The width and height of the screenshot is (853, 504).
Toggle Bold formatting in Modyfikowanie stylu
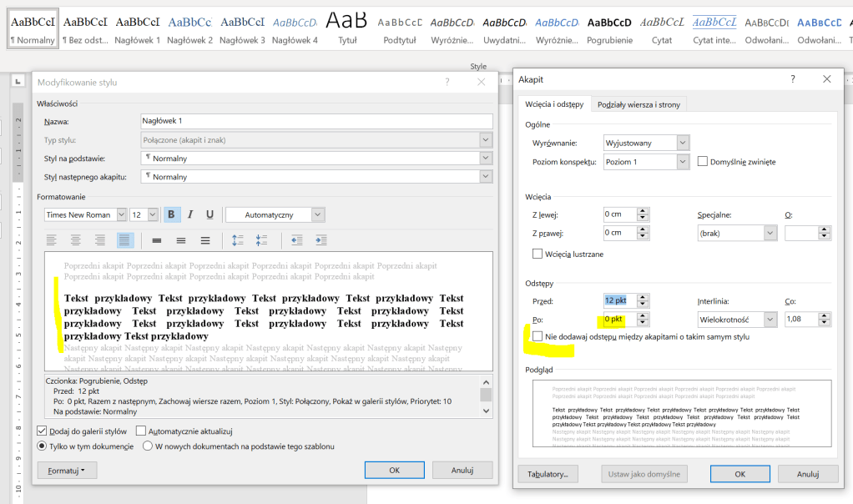[172, 214]
